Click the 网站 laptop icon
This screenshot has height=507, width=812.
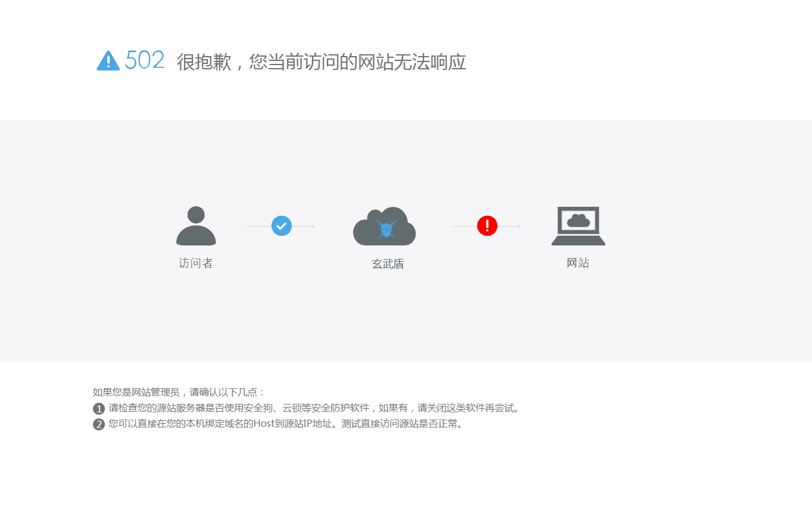(x=577, y=225)
